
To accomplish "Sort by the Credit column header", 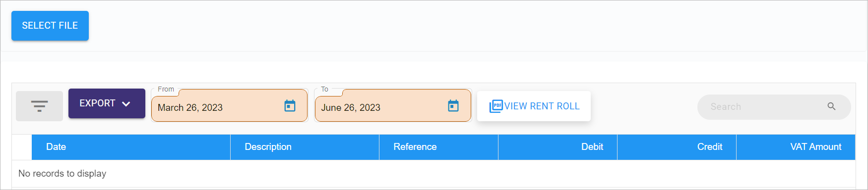I will [710, 147].
